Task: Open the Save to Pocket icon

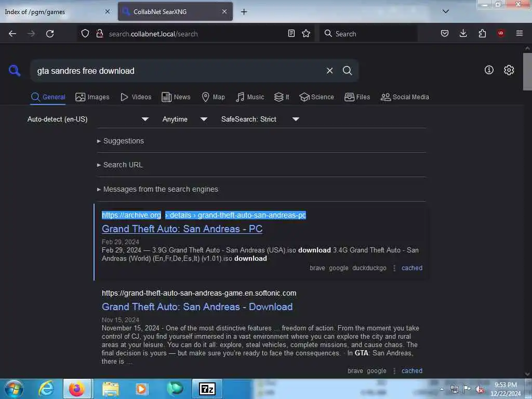Action: coord(445,34)
